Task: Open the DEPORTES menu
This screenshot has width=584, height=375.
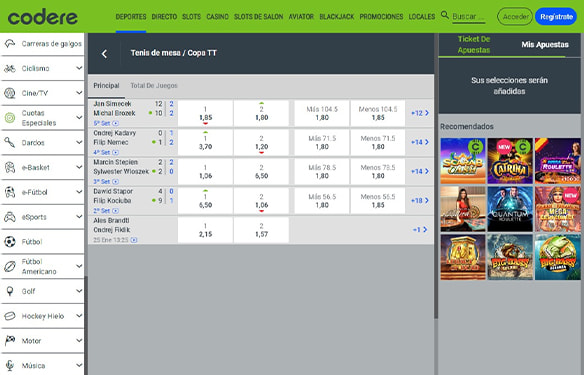Action: 131,17
